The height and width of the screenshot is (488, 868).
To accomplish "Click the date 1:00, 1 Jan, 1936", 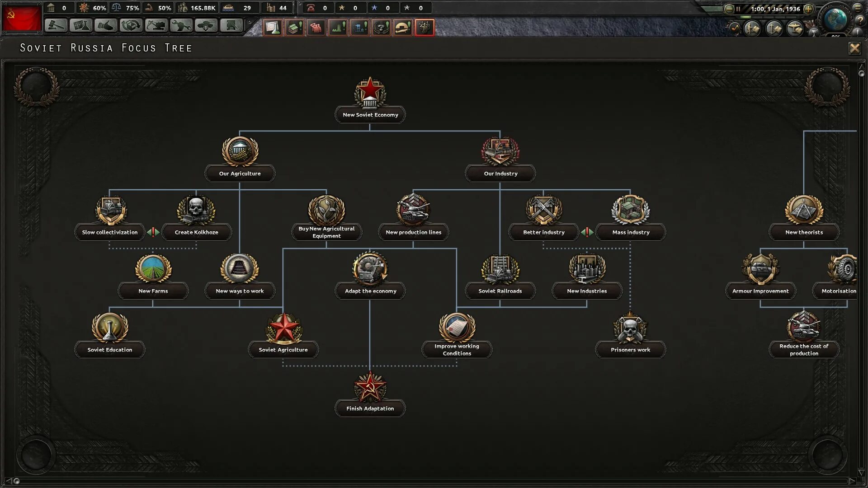I will (x=775, y=9).
